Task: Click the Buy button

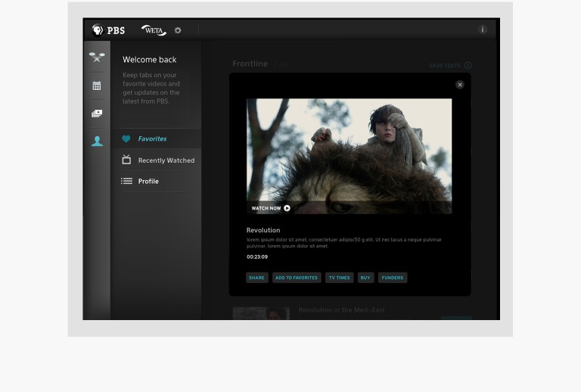Action: click(x=365, y=278)
